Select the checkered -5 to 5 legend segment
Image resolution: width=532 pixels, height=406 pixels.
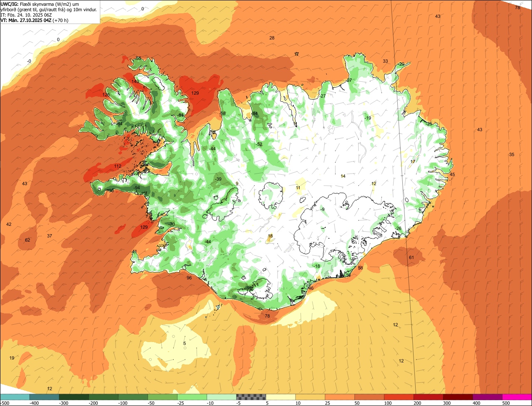pyautogui.click(x=251, y=397)
